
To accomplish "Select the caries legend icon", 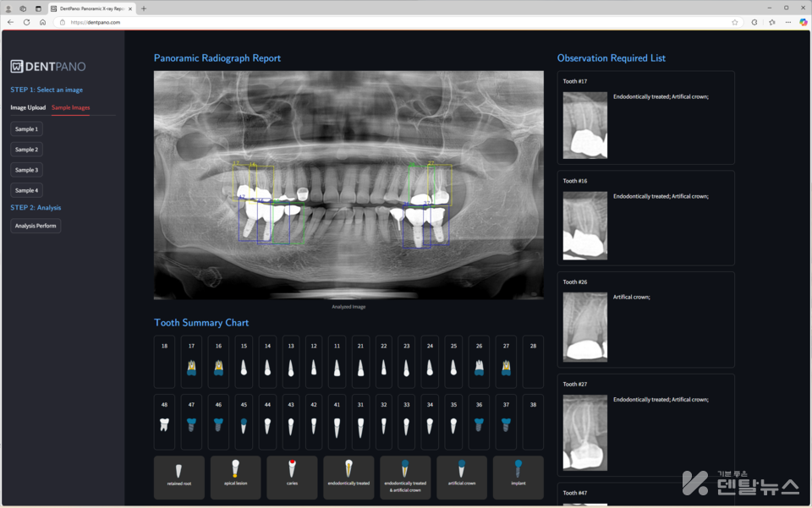I will click(x=292, y=467).
